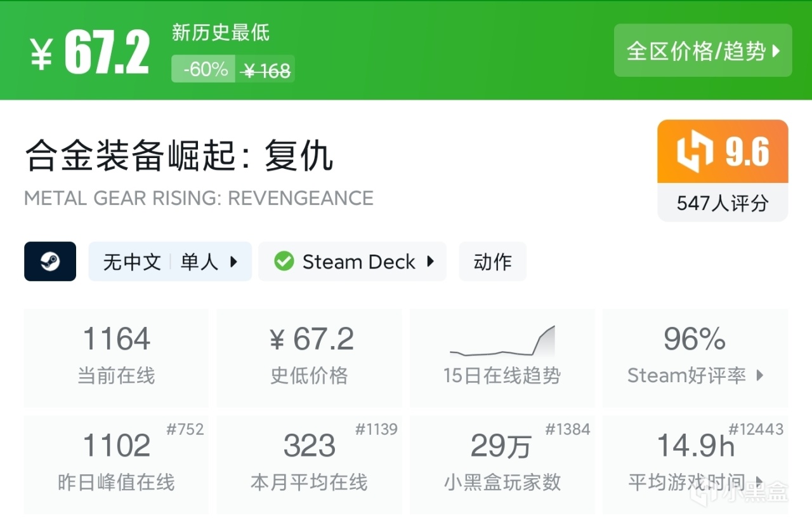Image resolution: width=812 pixels, height=520 pixels.
Task: Click the green Steam Deck verified checkmark
Action: [x=284, y=262]
